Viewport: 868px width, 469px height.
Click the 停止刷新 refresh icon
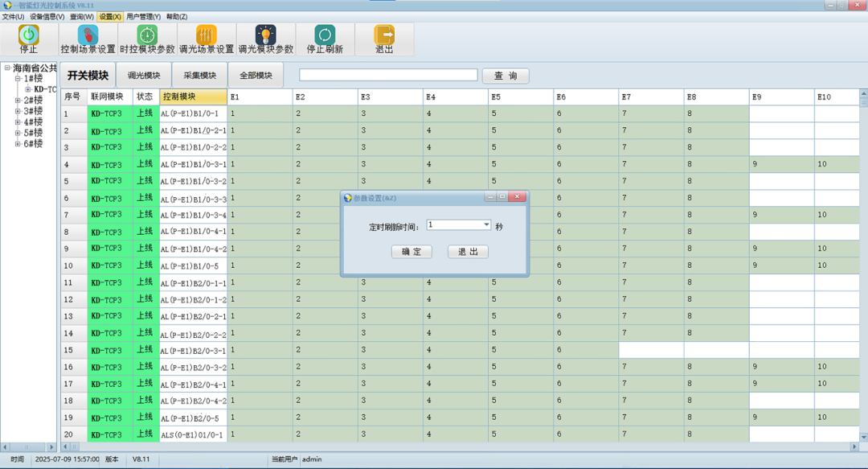[x=325, y=35]
